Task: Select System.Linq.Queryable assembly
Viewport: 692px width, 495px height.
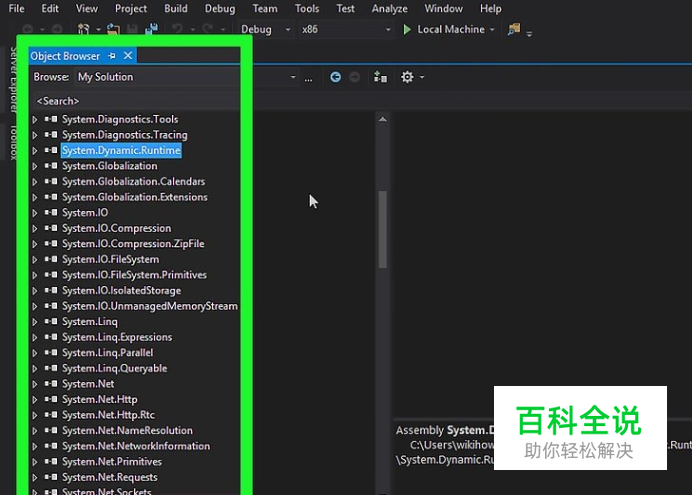Action: 114,368
